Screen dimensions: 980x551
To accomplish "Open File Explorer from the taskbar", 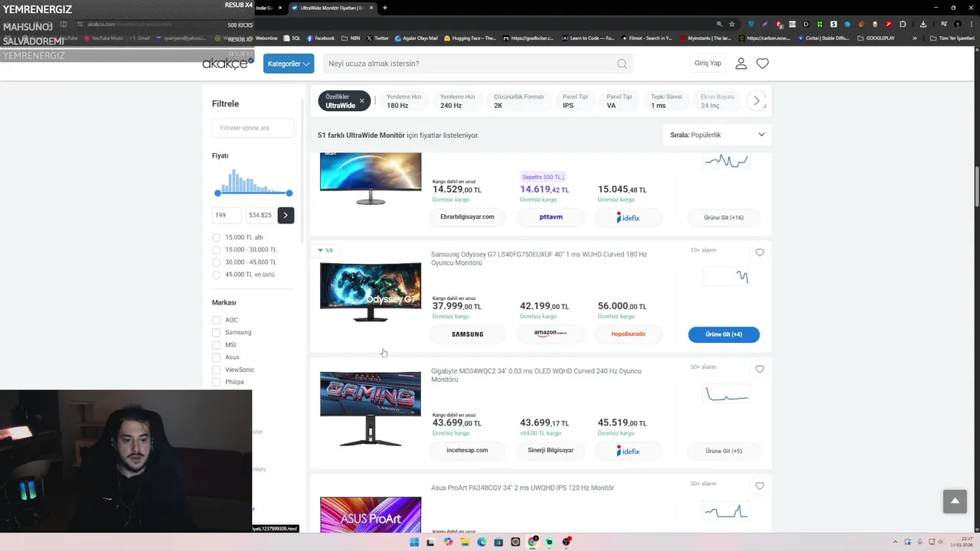I will [465, 542].
